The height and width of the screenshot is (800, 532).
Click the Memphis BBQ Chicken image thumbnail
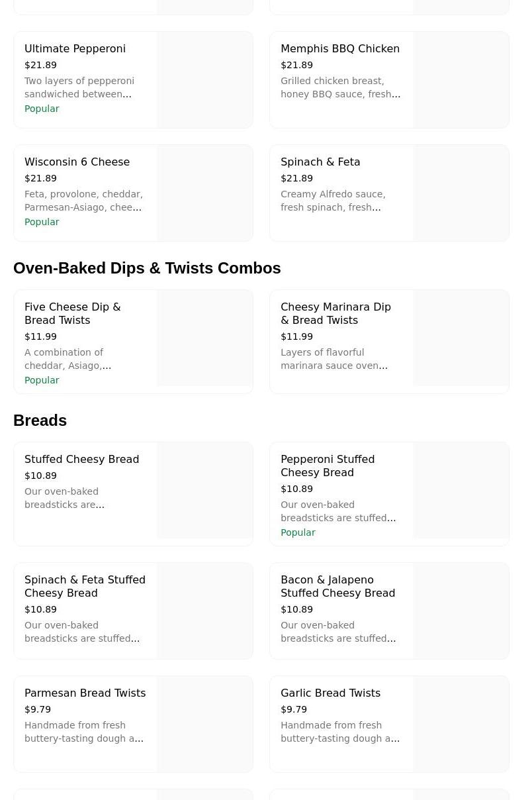tap(461, 80)
